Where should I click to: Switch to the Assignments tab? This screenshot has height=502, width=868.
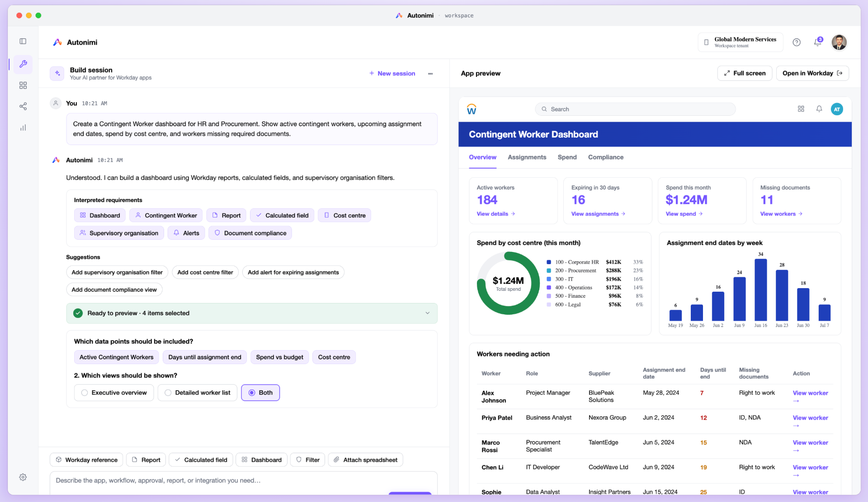click(527, 157)
